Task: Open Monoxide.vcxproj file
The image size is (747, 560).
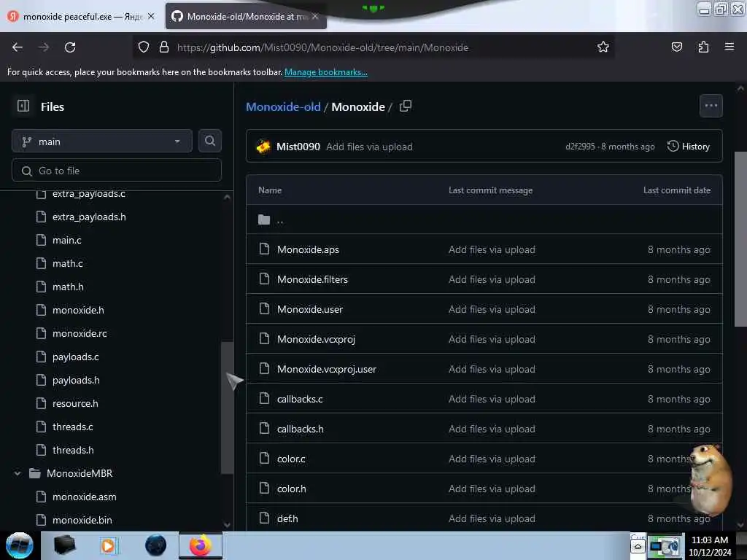Action: [x=316, y=340]
